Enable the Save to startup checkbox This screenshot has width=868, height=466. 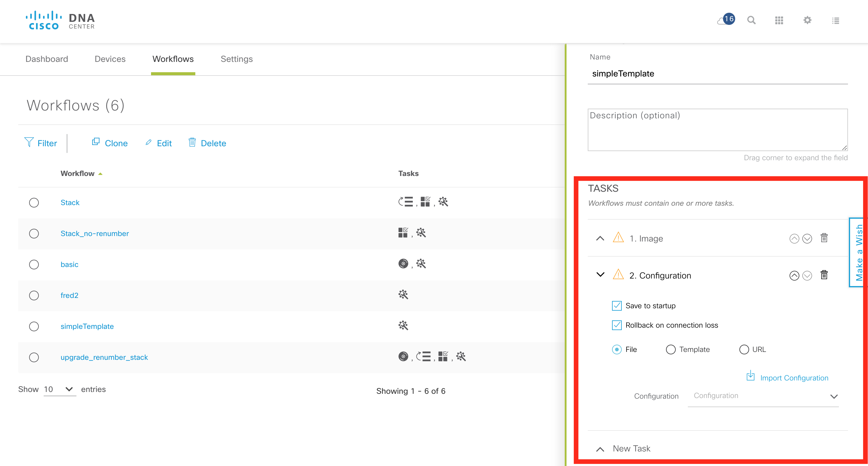click(617, 306)
